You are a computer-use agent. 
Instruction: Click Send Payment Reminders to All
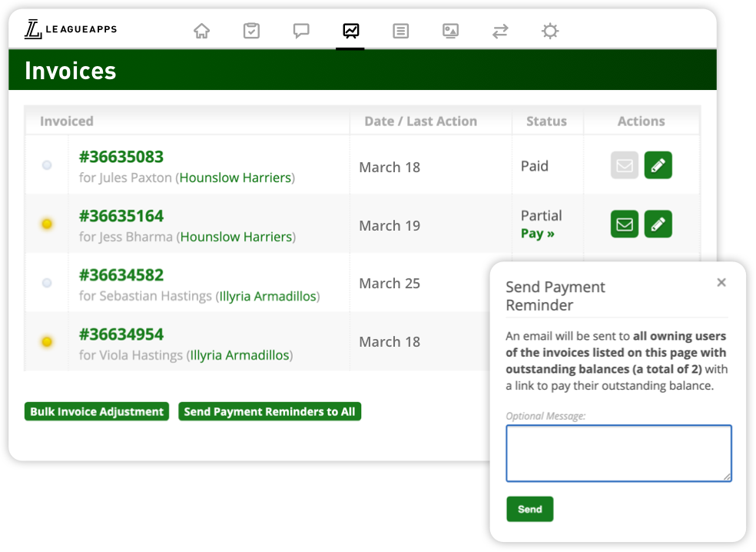[270, 411]
